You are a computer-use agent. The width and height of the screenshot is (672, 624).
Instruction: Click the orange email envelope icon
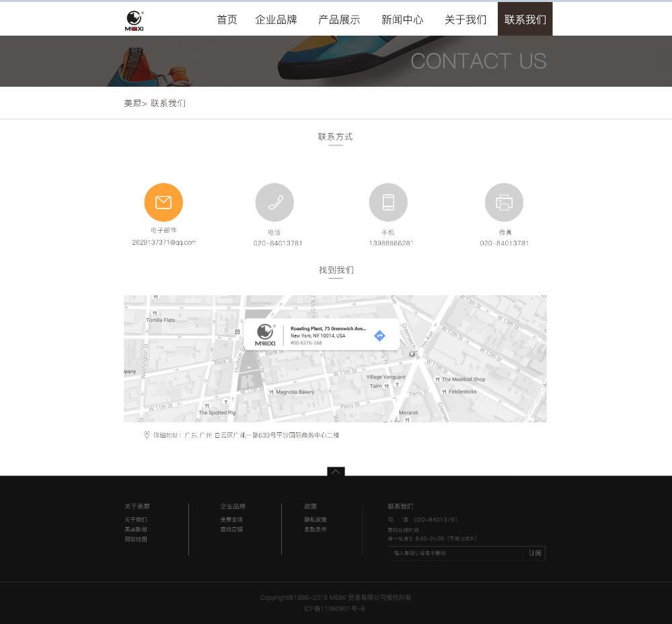pos(163,202)
